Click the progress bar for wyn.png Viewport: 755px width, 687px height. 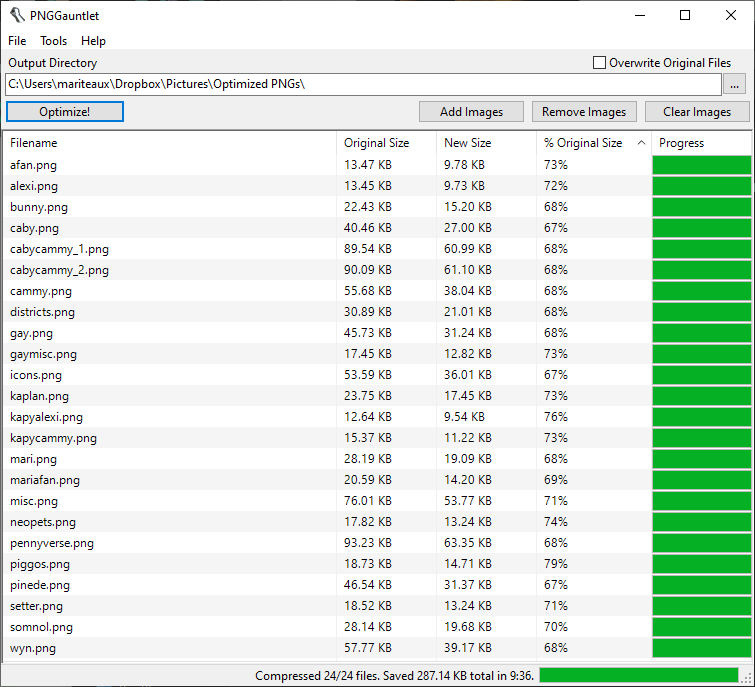(701, 648)
